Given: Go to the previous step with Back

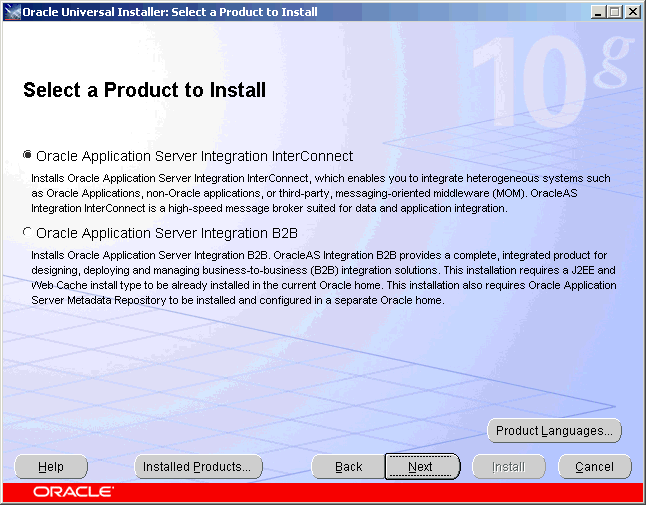Looking at the screenshot, I should coord(348,467).
